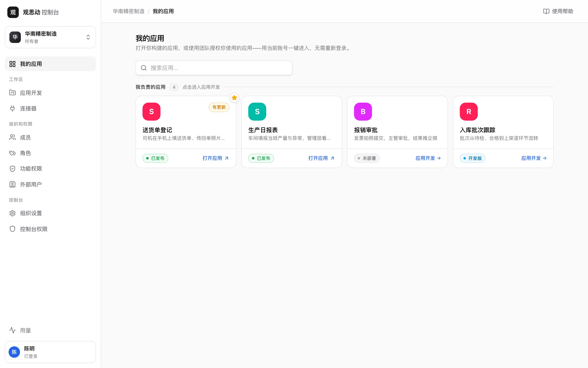Image resolution: width=588 pixels, height=368 pixels.
Task: Open 我的应用 in the sidebar
Action: point(50,64)
